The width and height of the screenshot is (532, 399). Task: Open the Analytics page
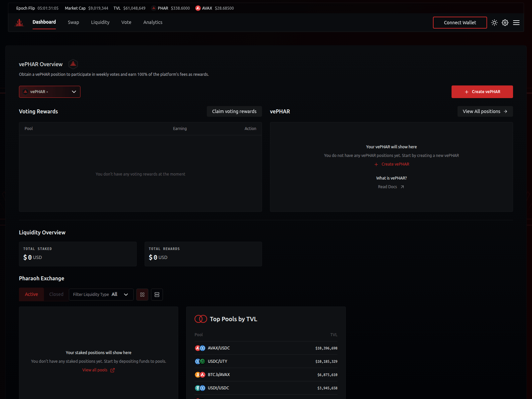(x=153, y=22)
